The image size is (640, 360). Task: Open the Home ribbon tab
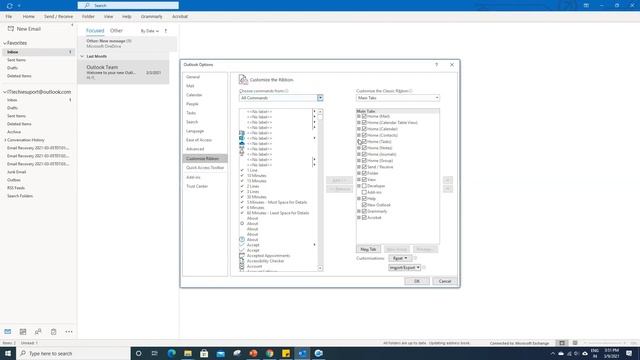point(29,16)
